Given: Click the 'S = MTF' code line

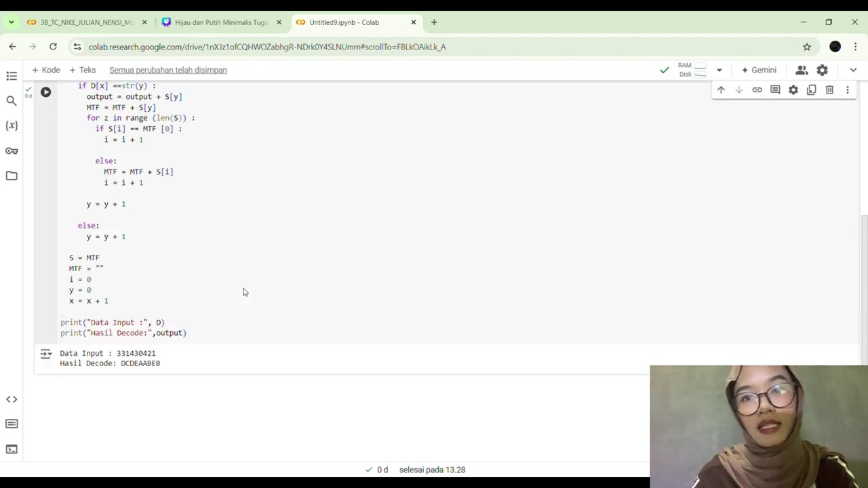Looking at the screenshot, I should (84, 258).
